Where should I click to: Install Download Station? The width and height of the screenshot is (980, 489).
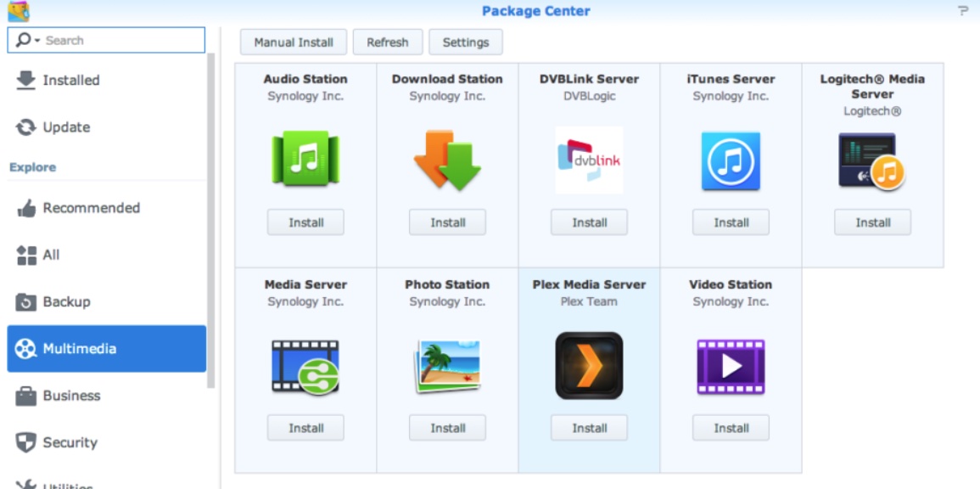447,222
